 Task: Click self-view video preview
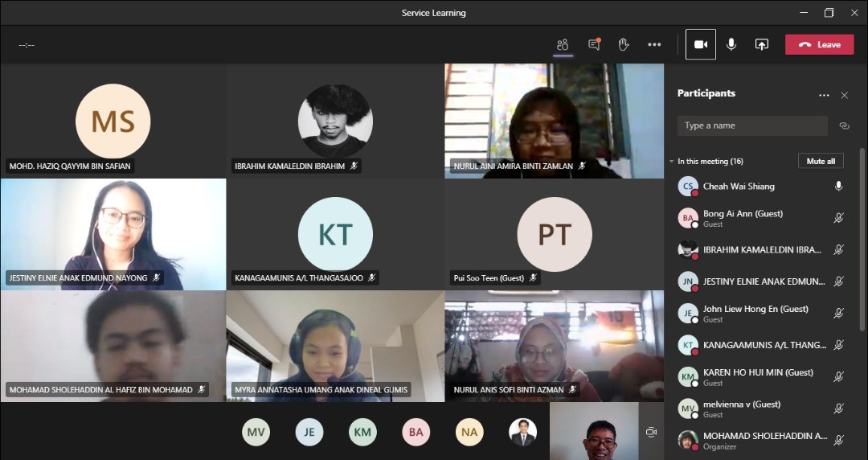(594, 431)
